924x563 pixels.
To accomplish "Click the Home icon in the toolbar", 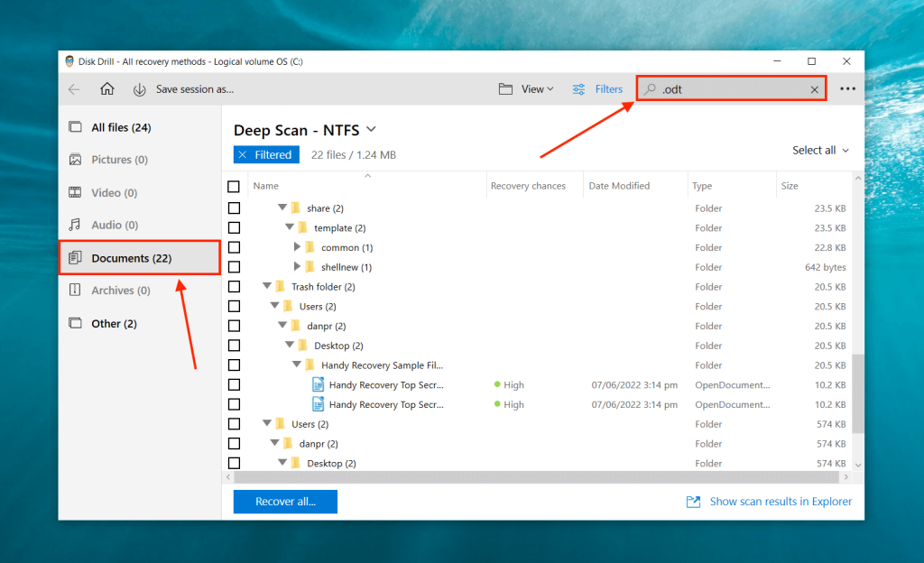I will [x=106, y=88].
